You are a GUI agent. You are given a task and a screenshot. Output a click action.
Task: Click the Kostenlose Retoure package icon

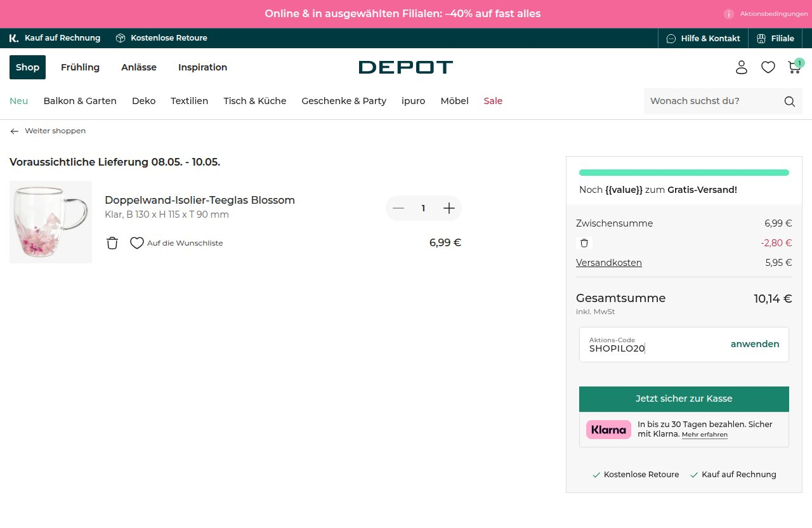click(121, 38)
